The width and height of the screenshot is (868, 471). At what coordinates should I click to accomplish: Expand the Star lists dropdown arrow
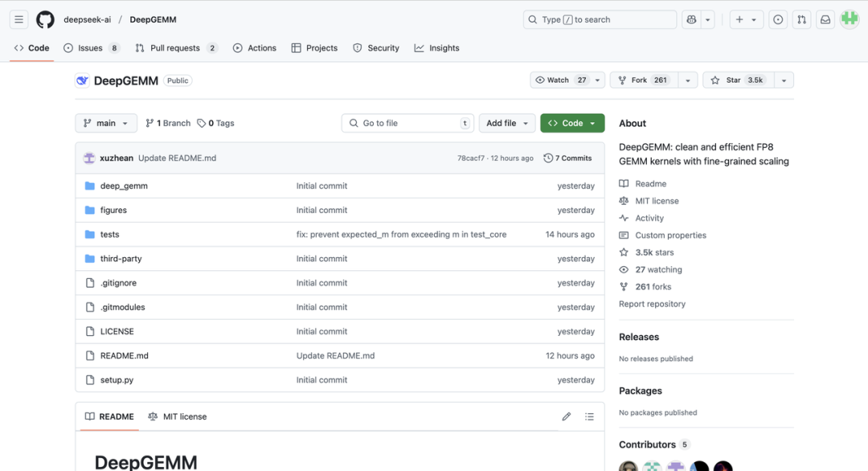coord(784,80)
